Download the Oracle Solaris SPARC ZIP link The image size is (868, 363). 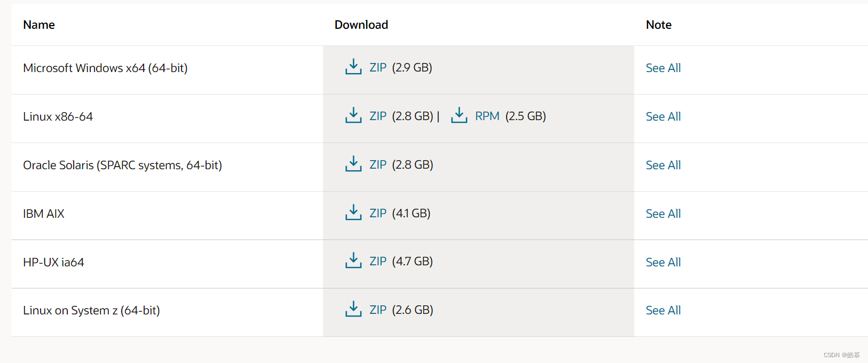[378, 165]
